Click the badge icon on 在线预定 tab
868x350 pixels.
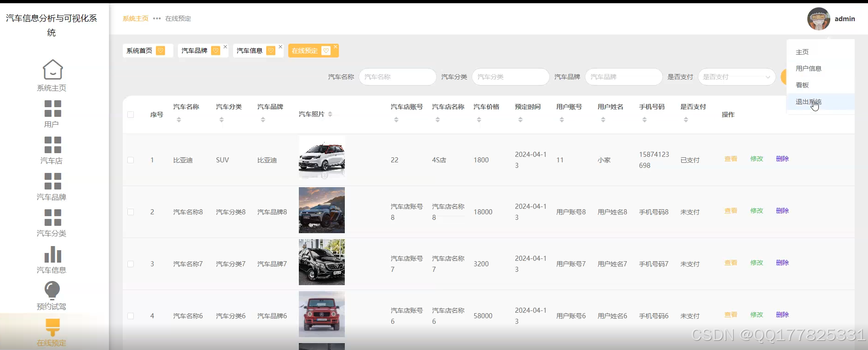(326, 51)
